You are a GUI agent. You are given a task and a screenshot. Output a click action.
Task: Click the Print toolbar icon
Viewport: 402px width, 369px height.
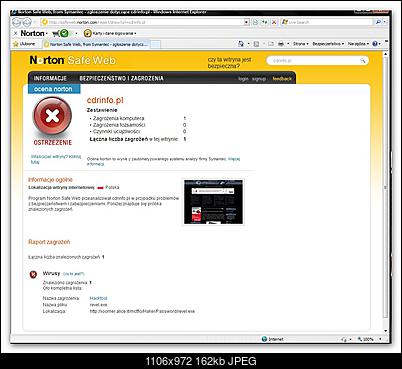[281, 44]
